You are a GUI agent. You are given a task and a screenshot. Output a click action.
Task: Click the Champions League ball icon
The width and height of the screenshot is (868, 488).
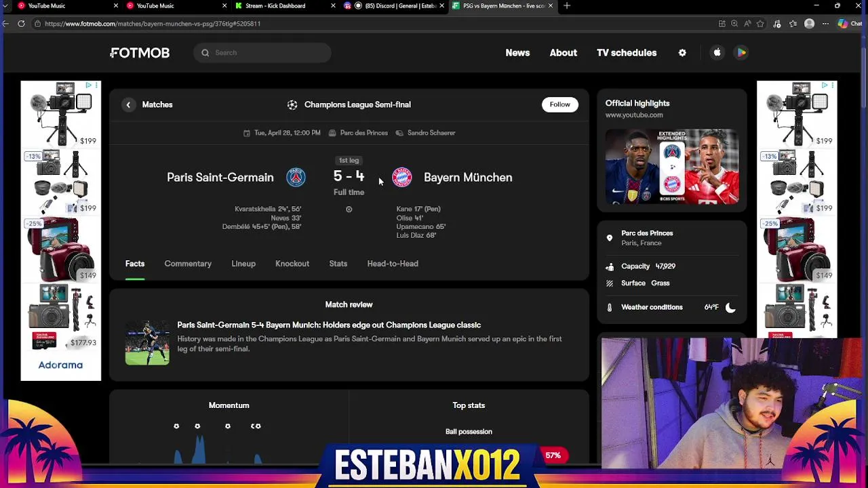292,104
